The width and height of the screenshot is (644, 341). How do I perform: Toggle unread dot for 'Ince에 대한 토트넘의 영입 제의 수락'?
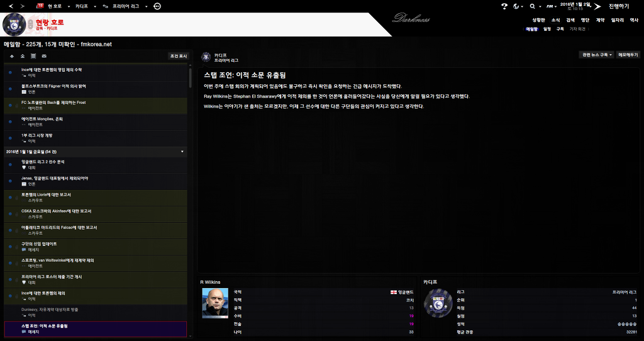10,72
